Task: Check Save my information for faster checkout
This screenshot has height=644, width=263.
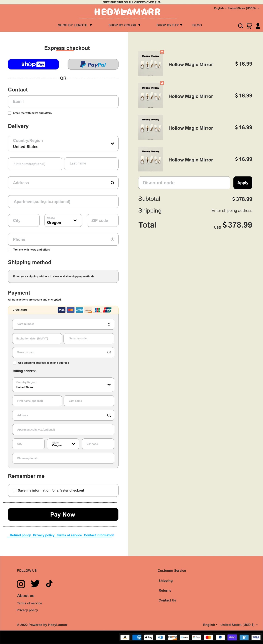Action: [14, 490]
